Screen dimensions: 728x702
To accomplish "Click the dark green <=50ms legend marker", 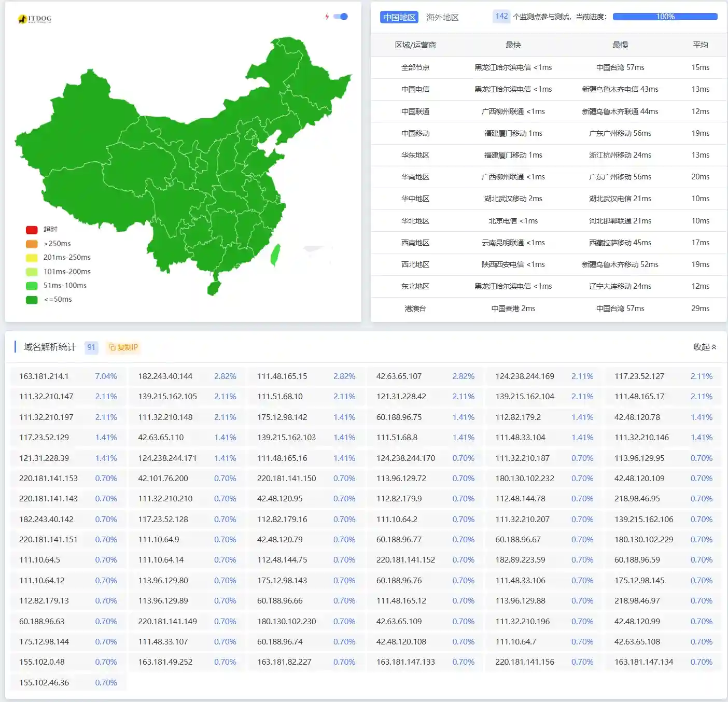I will (x=31, y=299).
